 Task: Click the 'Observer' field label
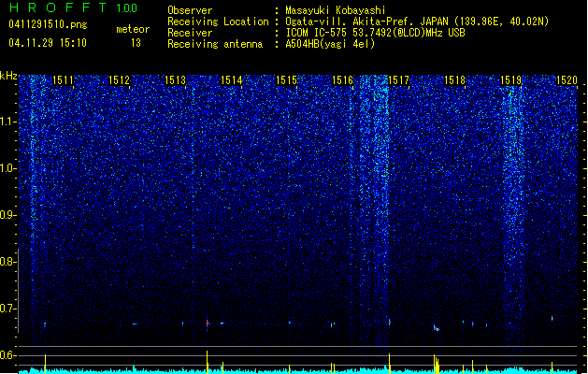pos(190,10)
